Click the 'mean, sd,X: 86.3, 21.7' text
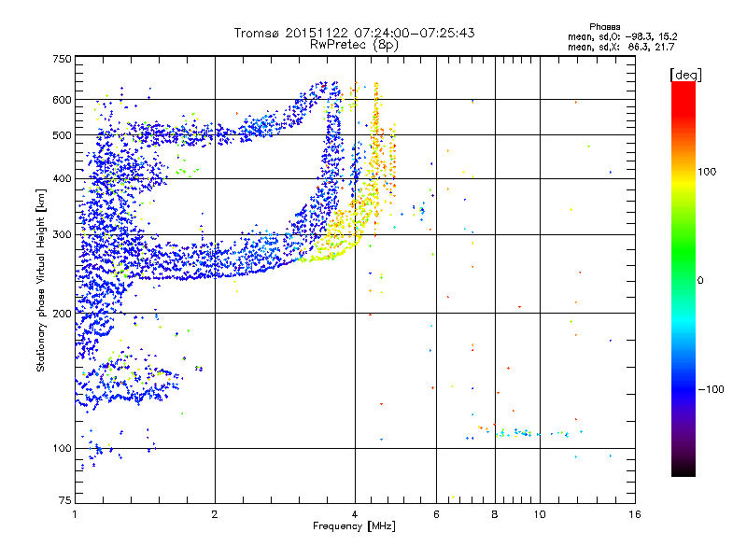 tap(621, 48)
